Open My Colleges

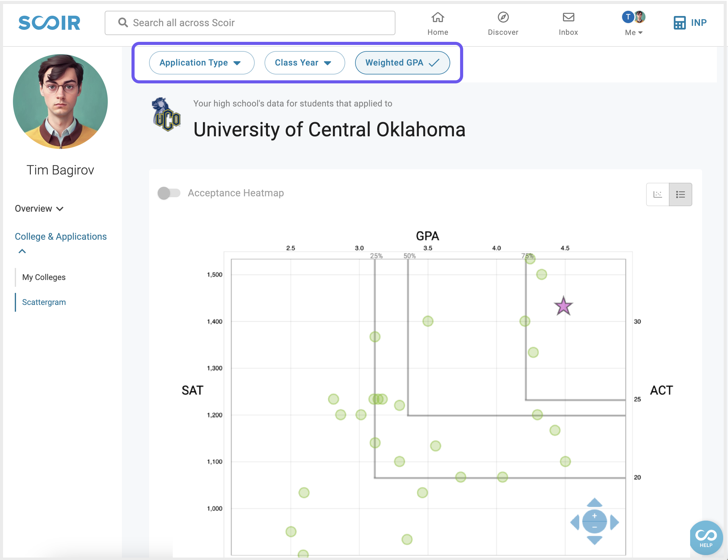click(x=44, y=277)
